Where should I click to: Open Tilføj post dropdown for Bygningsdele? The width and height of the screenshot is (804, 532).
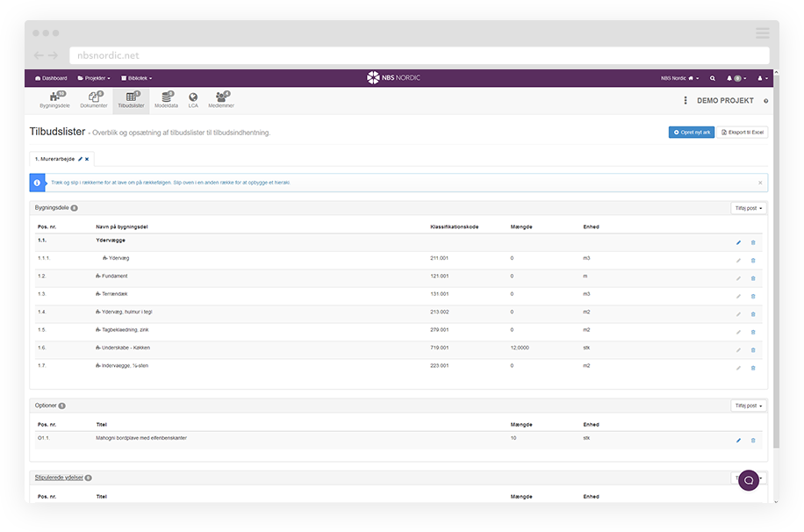pyautogui.click(x=749, y=208)
